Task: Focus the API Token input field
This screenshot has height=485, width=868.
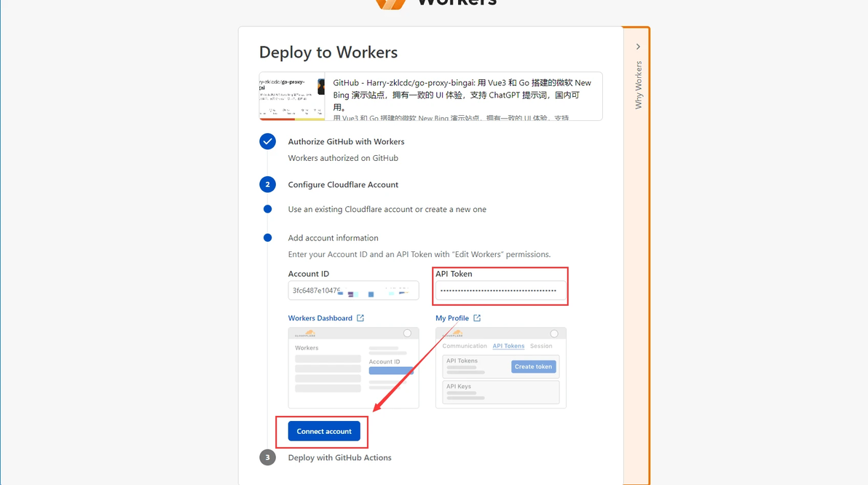Action: click(500, 290)
